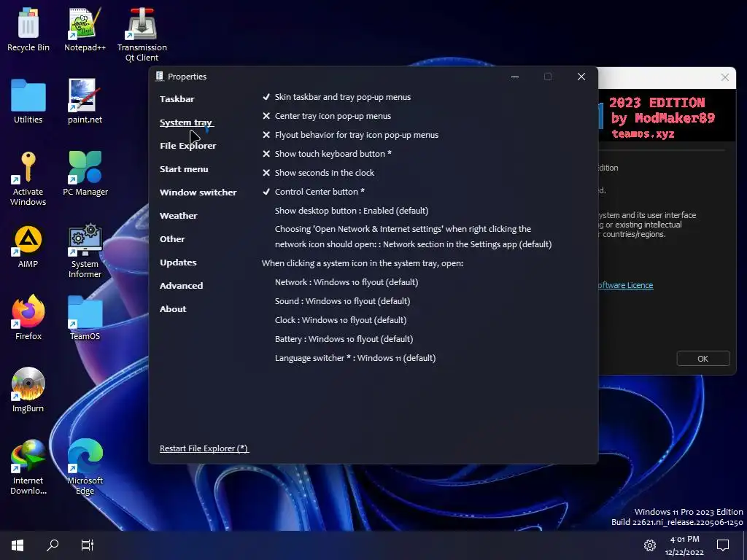747x560 pixels.
Task: Open the Other section
Action: click(172, 239)
